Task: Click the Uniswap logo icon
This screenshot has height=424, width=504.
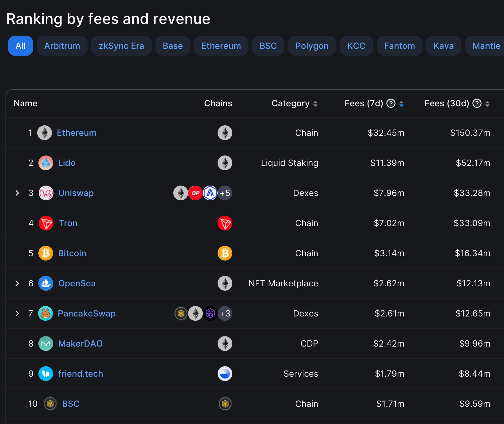Action: [46, 193]
